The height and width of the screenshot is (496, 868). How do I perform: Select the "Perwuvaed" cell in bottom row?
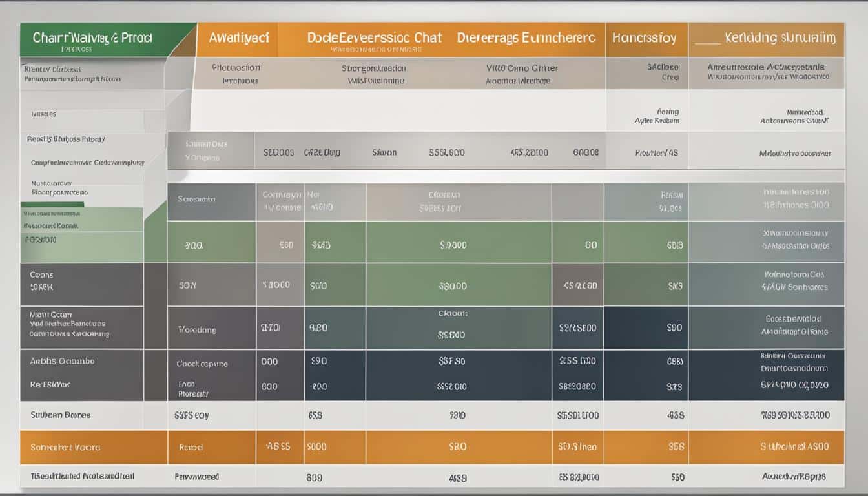(196, 477)
